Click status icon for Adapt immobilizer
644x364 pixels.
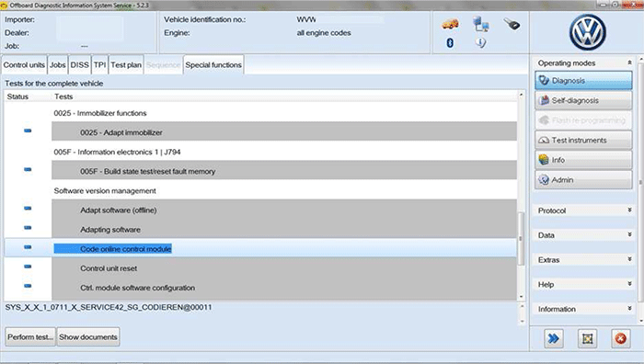coord(28,131)
